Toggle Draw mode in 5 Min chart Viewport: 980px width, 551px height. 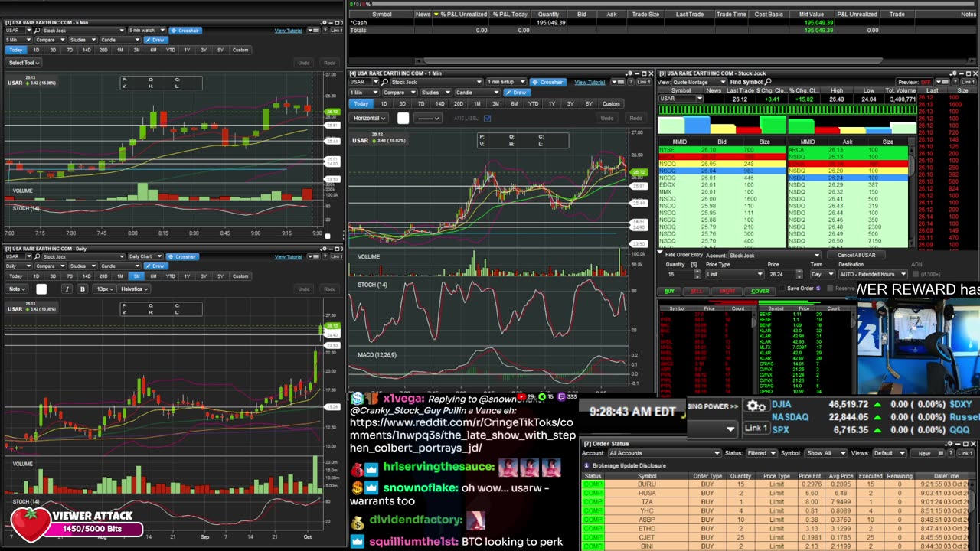tap(156, 40)
